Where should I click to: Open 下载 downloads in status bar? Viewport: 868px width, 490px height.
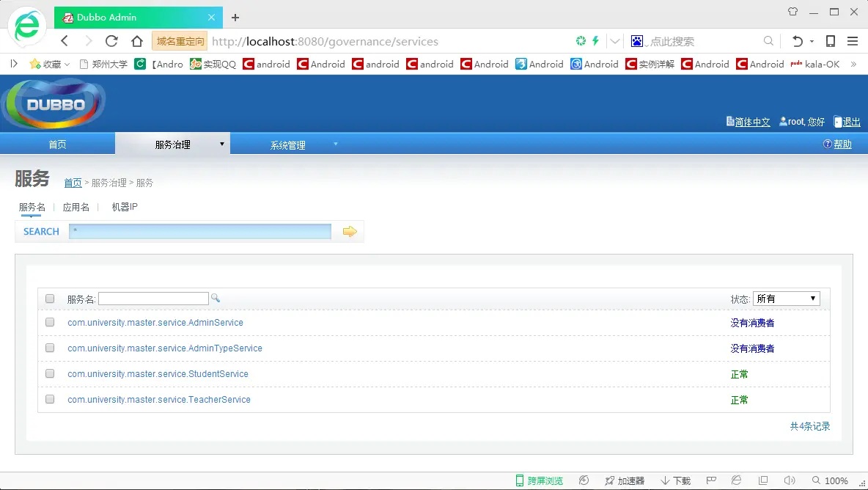pyautogui.click(x=676, y=480)
